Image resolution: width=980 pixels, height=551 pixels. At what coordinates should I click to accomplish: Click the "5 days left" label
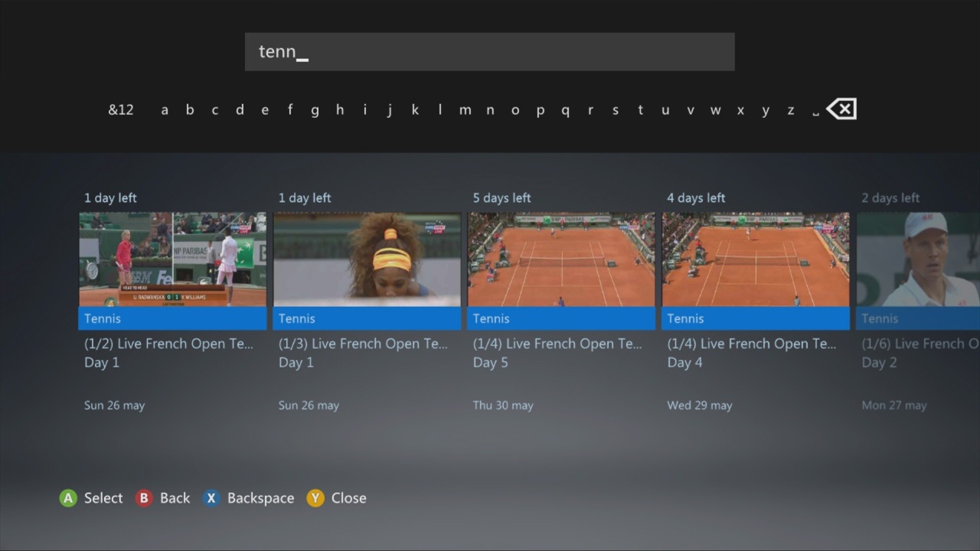click(501, 198)
